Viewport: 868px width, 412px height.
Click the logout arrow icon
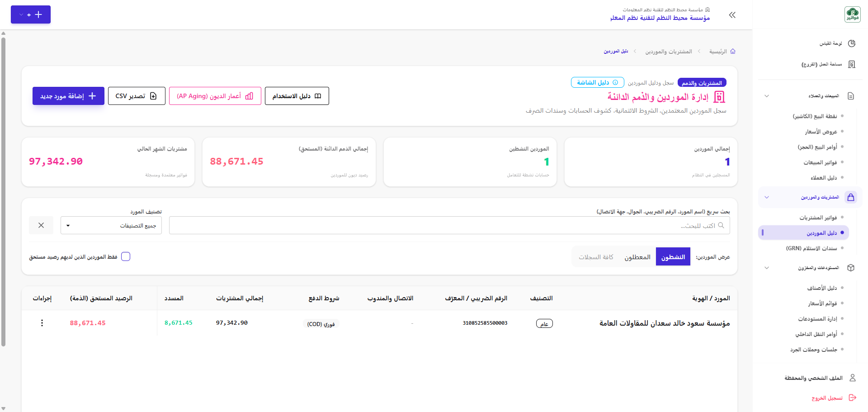click(x=853, y=398)
